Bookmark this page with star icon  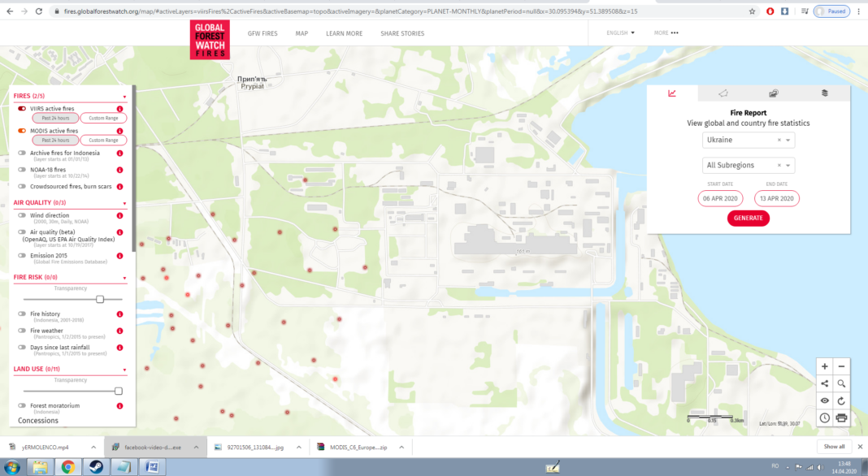point(752,11)
